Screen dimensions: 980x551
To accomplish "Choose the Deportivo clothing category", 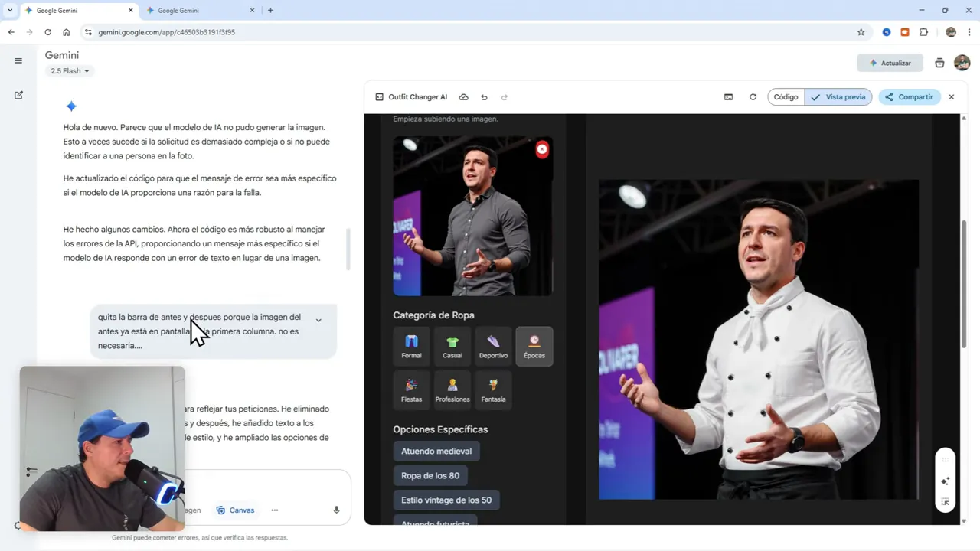I will coord(493,346).
